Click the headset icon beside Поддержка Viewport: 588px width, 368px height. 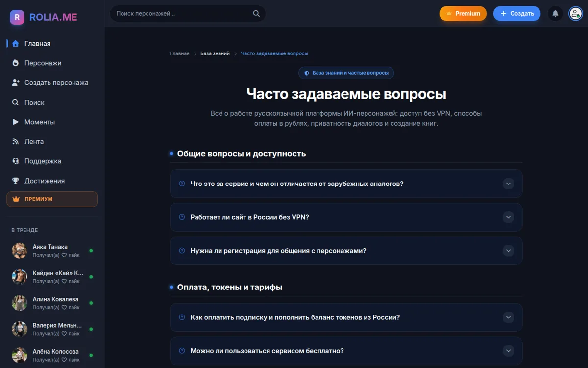coord(15,161)
